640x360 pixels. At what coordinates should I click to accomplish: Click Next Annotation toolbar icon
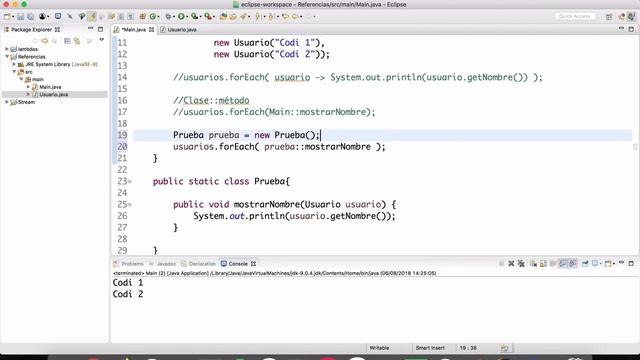point(258,17)
